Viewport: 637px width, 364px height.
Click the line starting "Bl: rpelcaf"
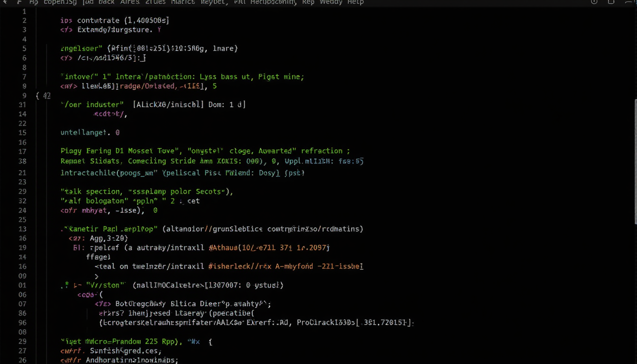[x=201, y=247]
